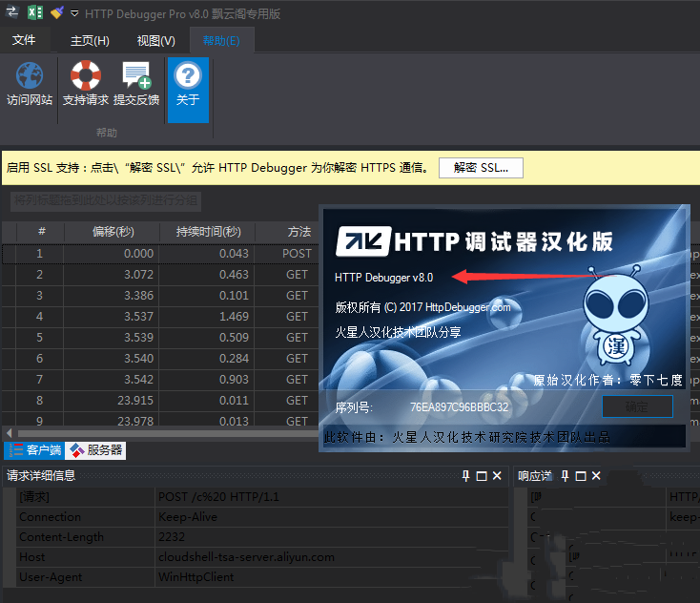Click the clear broom icon in title bar
Image resolution: width=700 pixels, height=603 pixels.
[56, 12]
